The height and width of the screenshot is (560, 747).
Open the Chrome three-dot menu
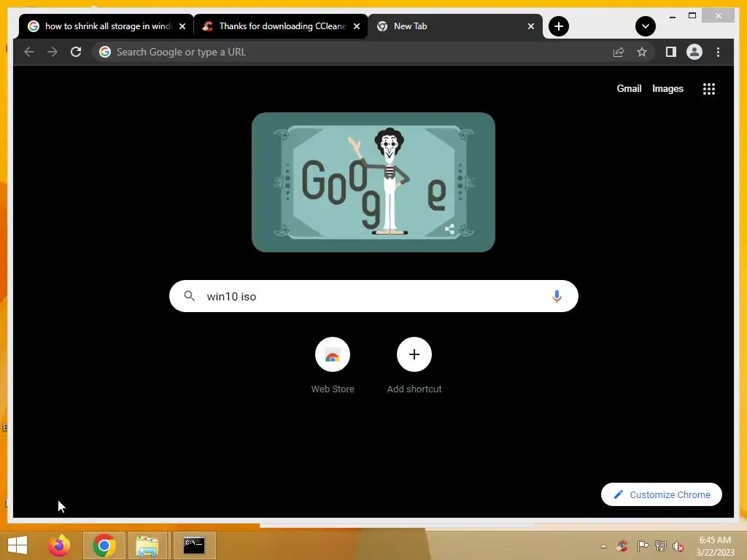718,52
